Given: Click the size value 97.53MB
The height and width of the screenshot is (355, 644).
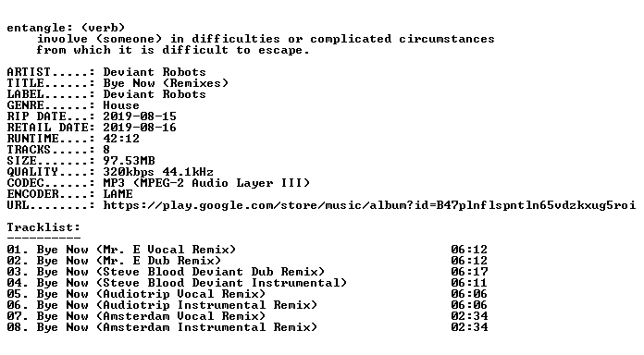Looking at the screenshot, I should [x=129, y=161].
